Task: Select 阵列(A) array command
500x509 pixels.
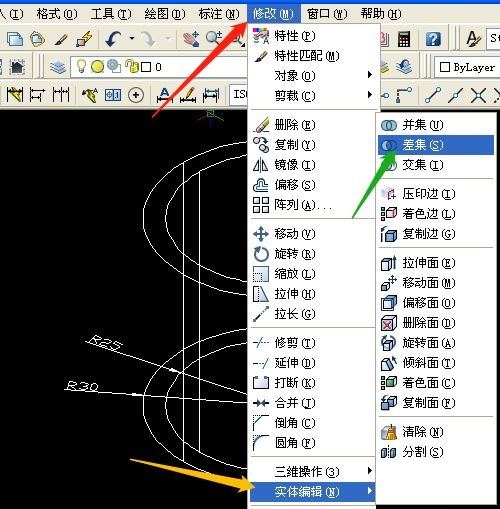Action: [x=314, y=205]
